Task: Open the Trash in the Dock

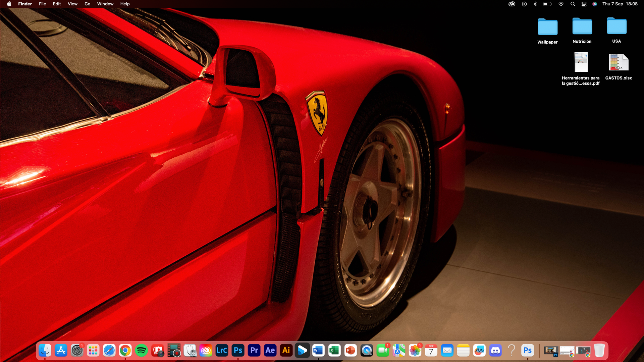Action: coord(599,351)
